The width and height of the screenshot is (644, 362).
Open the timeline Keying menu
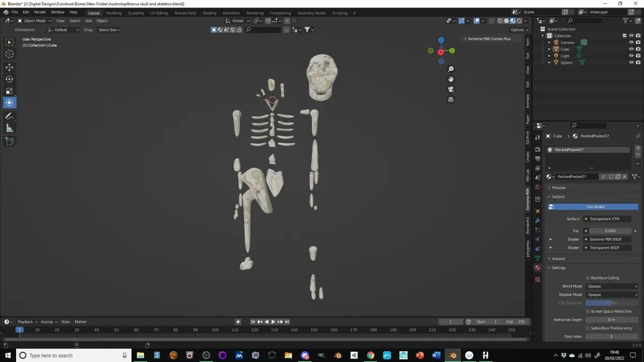pos(48,322)
